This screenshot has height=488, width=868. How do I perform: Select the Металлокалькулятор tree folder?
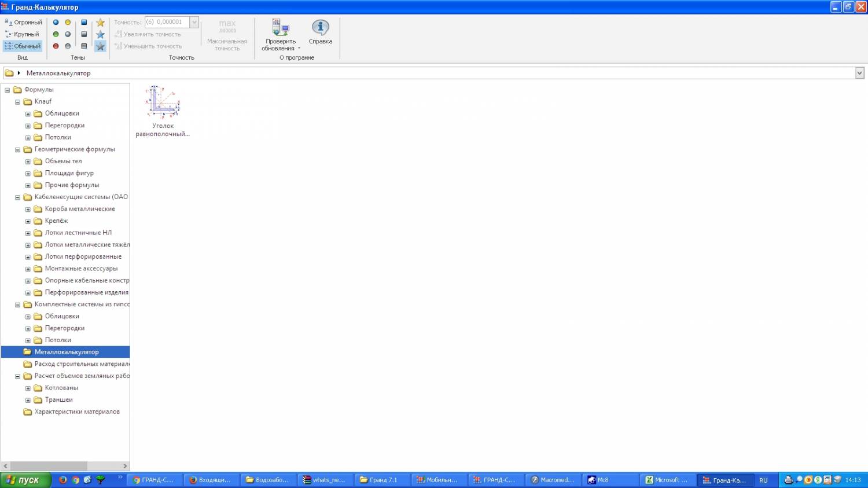coord(67,352)
